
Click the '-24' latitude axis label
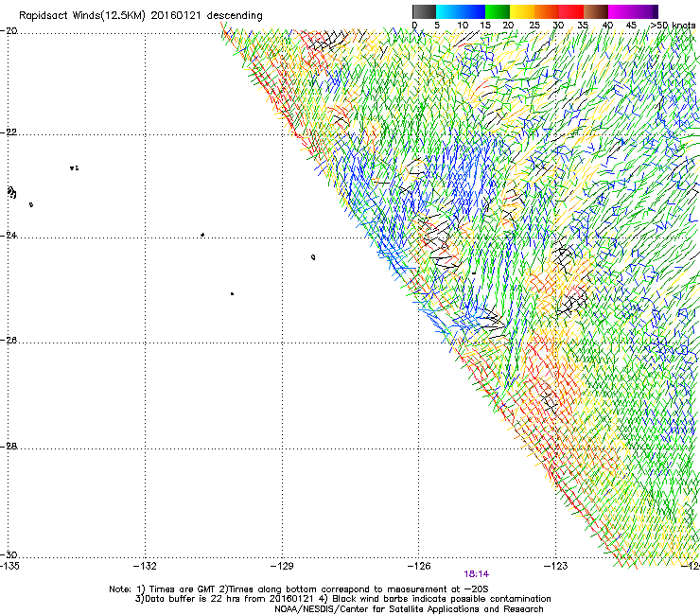[x=9, y=235]
